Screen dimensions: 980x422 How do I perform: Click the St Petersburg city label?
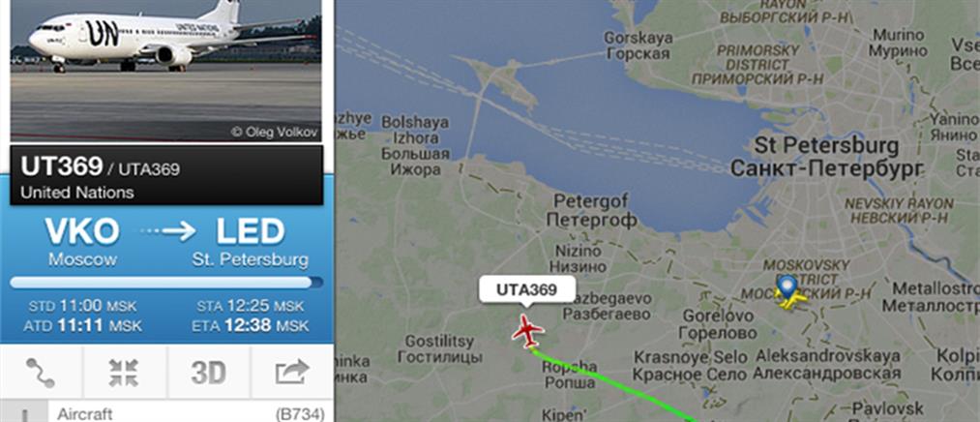(x=826, y=157)
